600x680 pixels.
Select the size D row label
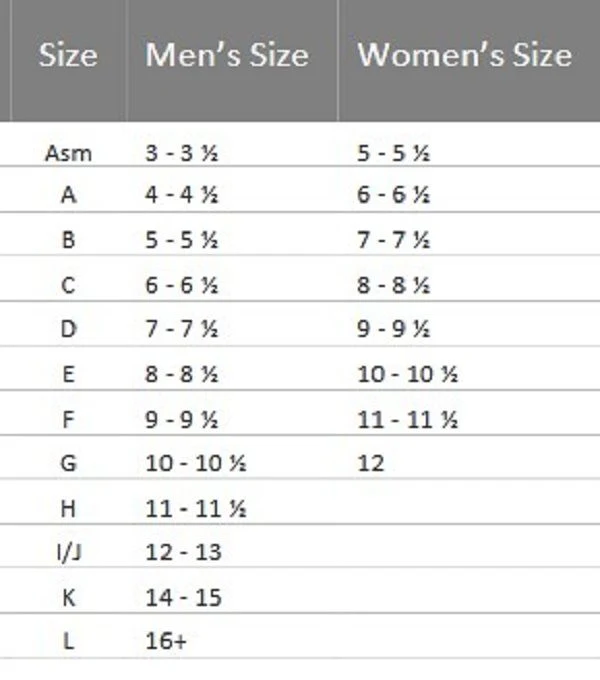[68, 330]
